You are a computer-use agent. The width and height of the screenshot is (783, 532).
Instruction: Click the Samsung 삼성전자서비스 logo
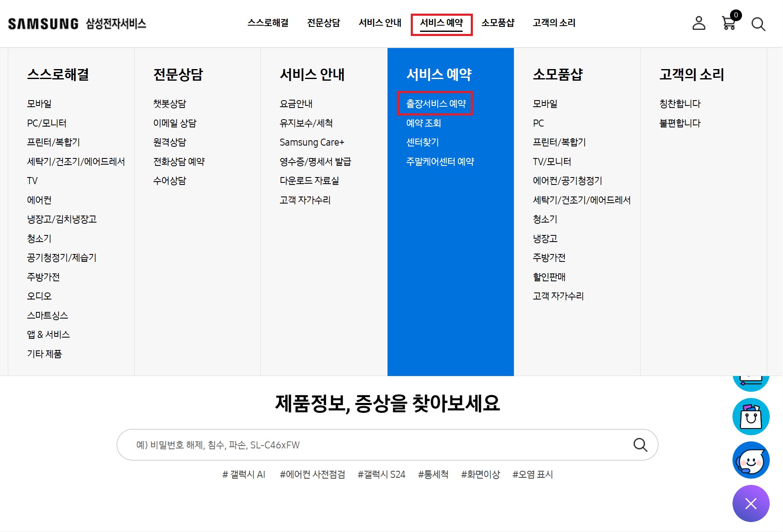[77, 24]
